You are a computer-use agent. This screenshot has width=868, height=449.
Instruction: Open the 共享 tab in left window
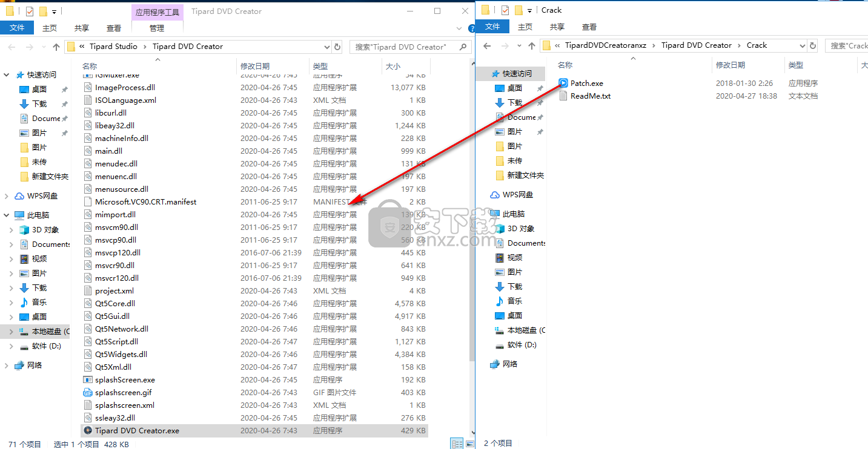click(x=82, y=28)
